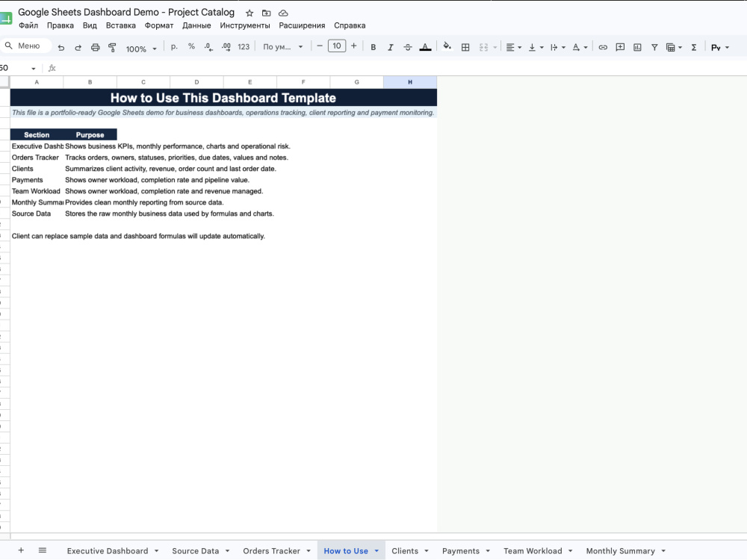Open the borders menu
Image resolution: width=747 pixels, height=560 pixels.
pos(465,47)
